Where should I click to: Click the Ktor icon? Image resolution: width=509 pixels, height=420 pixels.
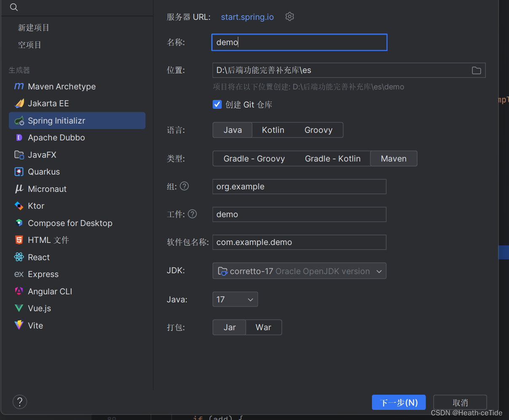point(19,206)
